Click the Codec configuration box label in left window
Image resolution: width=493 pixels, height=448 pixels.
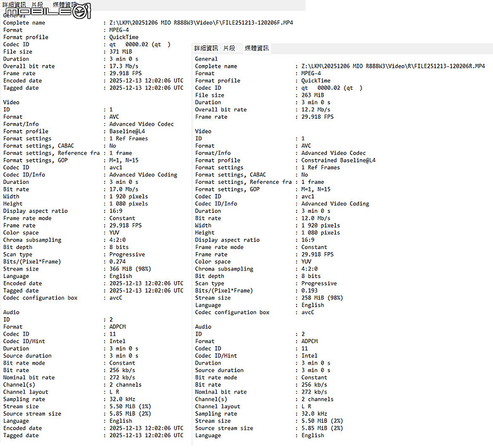(x=40, y=298)
